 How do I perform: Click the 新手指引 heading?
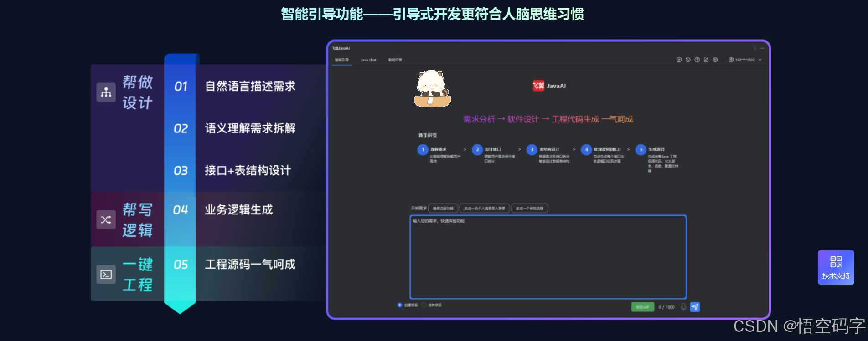coord(428,135)
